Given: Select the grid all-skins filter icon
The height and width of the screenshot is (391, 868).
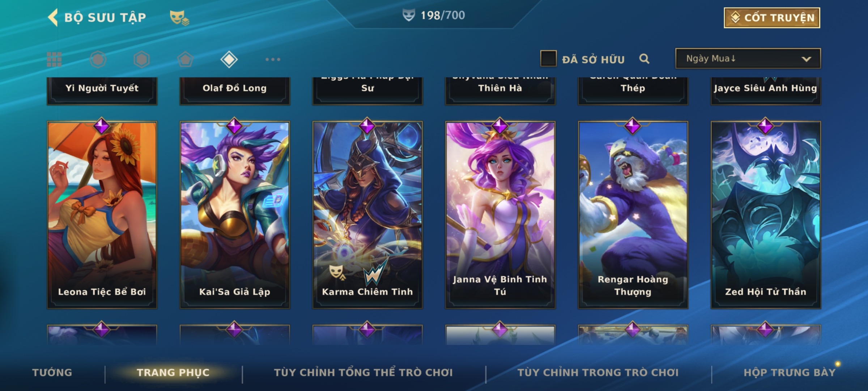Looking at the screenshot, I should tap(54, 59).
